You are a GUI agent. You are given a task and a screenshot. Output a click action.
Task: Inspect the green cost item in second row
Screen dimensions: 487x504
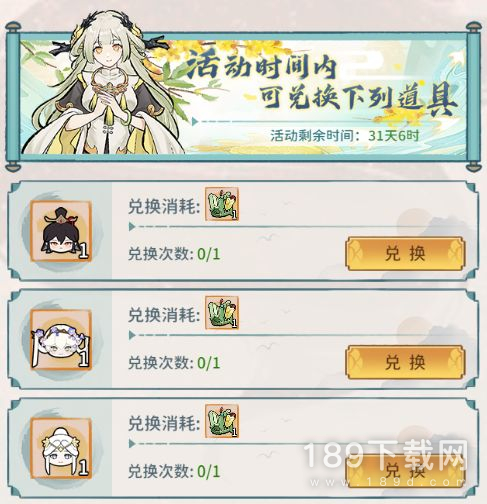pyautogui.click(x=222, y=312)
